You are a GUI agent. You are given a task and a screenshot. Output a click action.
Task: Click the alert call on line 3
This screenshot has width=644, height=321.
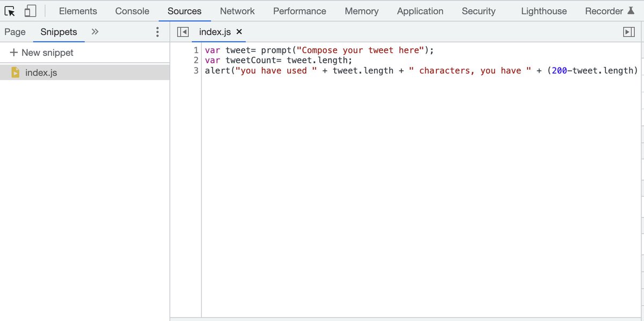[218, 70]
